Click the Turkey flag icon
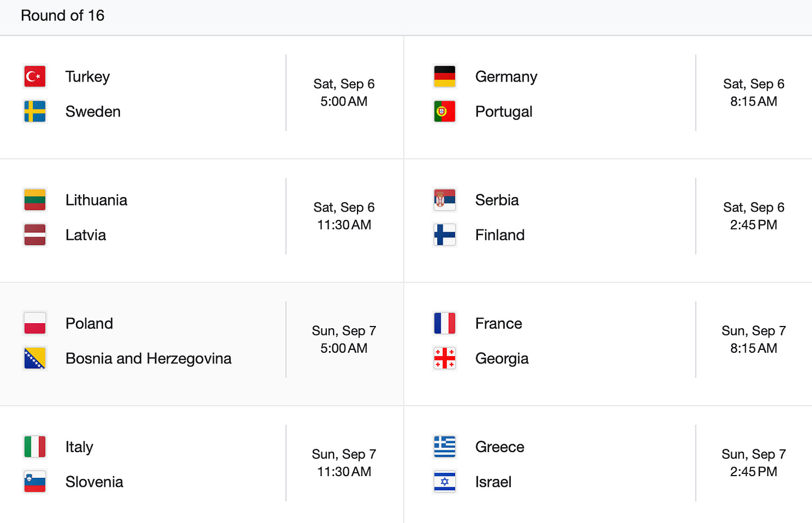This screenshot has height=523, width=812. click(35, 76)
